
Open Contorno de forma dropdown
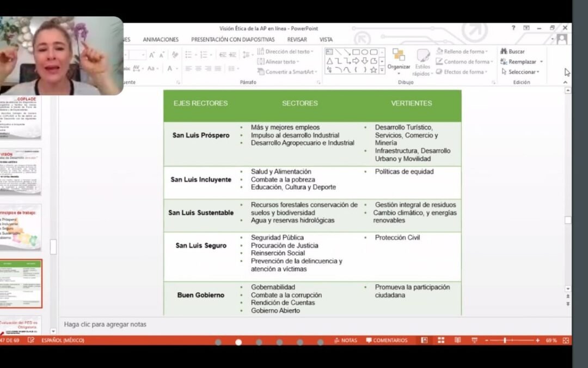click(464, 62)
